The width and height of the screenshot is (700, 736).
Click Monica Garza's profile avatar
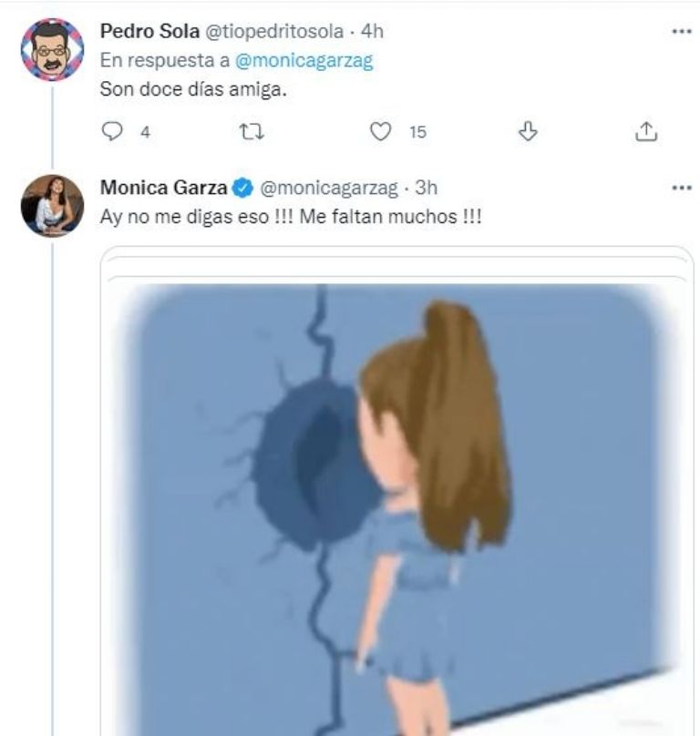click(52, 199)
